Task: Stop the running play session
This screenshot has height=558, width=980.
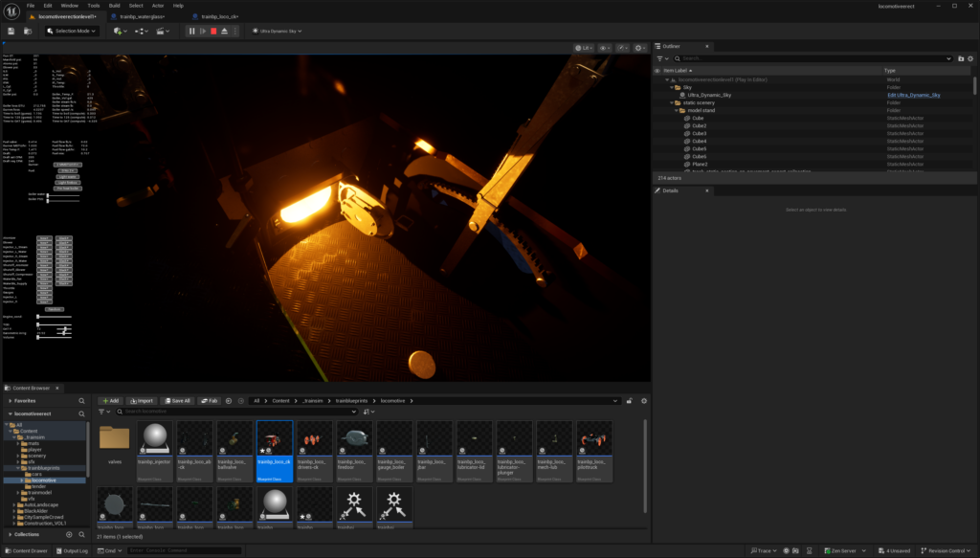Action: coord(213,31)
